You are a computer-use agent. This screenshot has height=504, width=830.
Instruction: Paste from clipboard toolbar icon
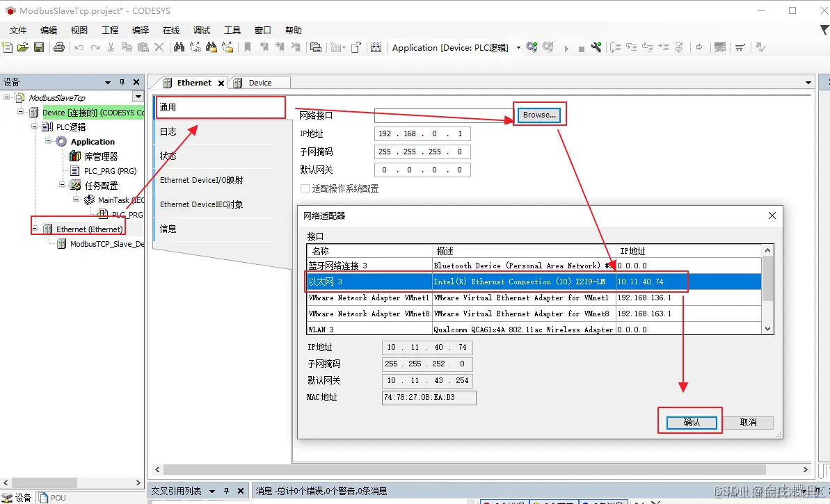pyautogui.click(x=143, y=47)
